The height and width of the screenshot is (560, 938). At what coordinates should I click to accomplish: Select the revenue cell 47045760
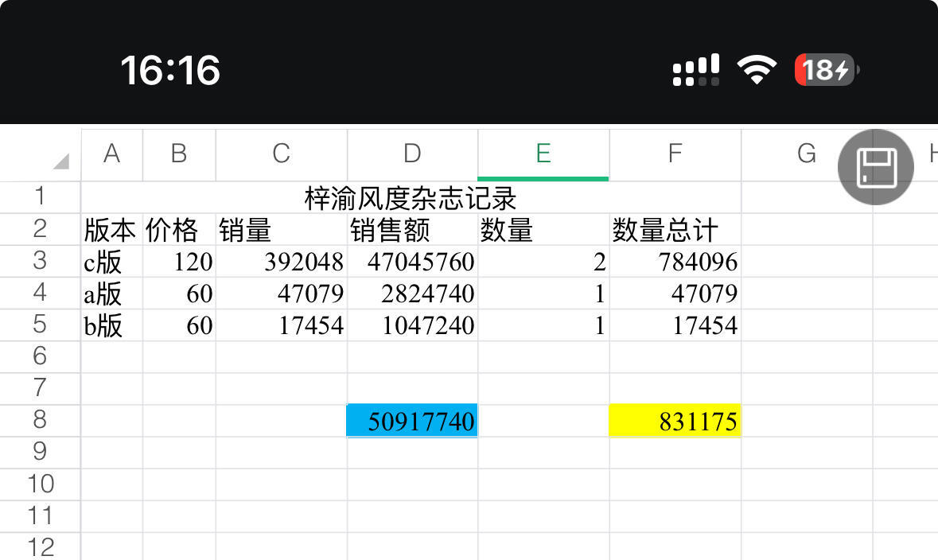pyautogui.click(x=412, y=261)
